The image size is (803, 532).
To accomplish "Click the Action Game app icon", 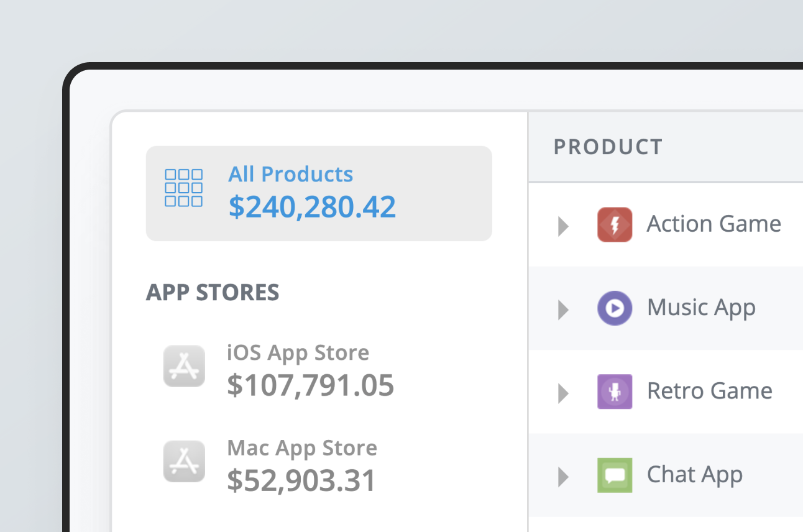I will coord(615,224).
